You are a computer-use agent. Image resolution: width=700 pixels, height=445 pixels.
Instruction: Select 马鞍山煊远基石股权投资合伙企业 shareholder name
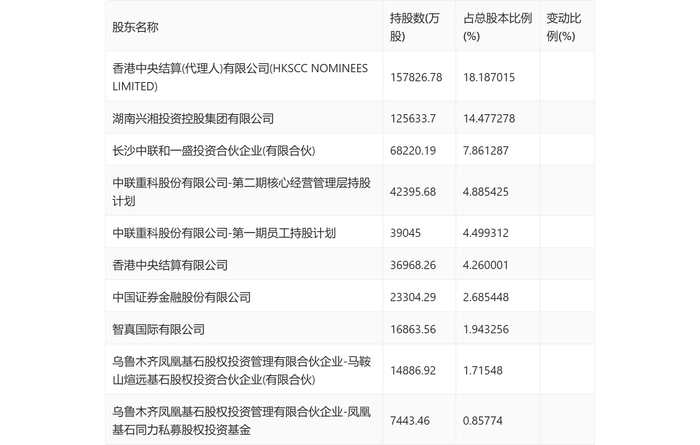pos(242,370)
